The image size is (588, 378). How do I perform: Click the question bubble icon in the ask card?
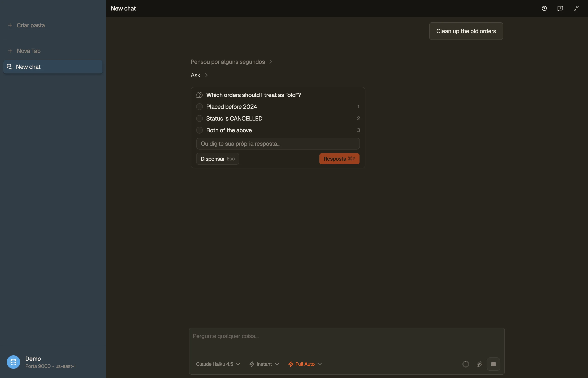coord(199,95)
